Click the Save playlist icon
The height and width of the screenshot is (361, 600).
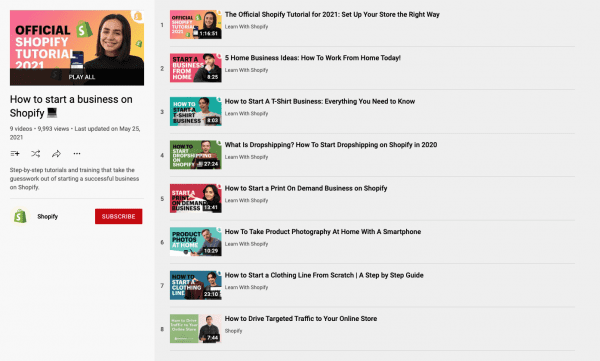tap(15, 154)
